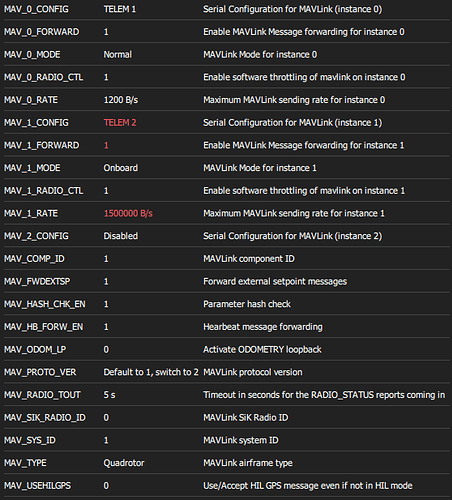Open the MAV_0_CONFIG parameter row
The image size is (452, 500).
(226, 9)
